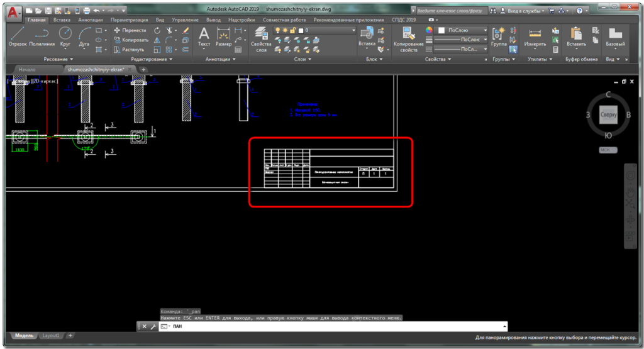
Task: Click the Группа (Group) tool icon
Action: (499, 36)
